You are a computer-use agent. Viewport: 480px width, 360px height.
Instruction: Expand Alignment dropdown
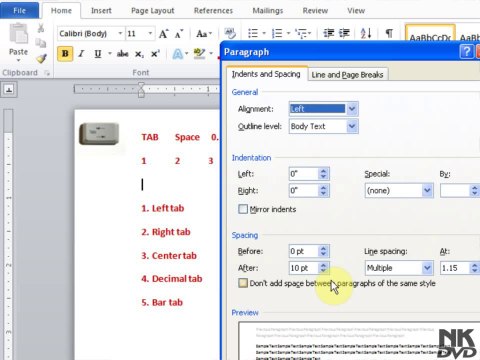[352, 109]
